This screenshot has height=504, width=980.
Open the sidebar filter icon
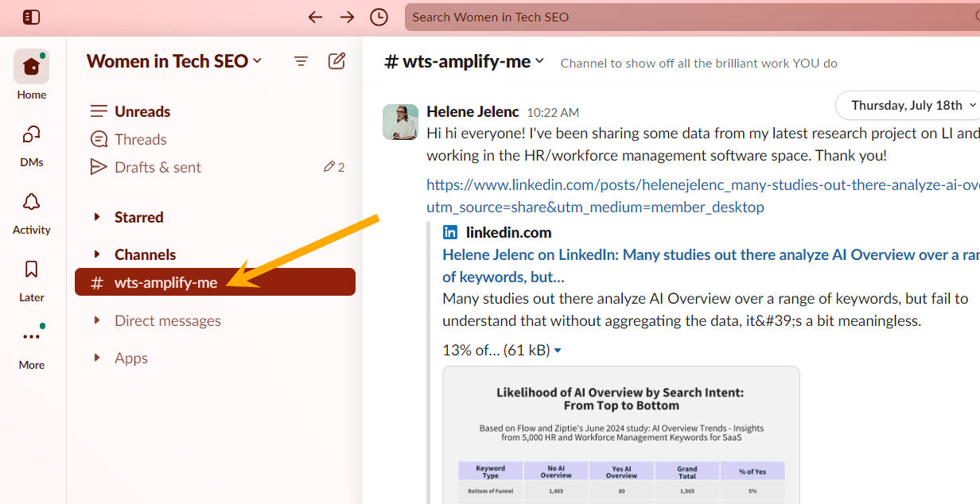coord(300,60)
